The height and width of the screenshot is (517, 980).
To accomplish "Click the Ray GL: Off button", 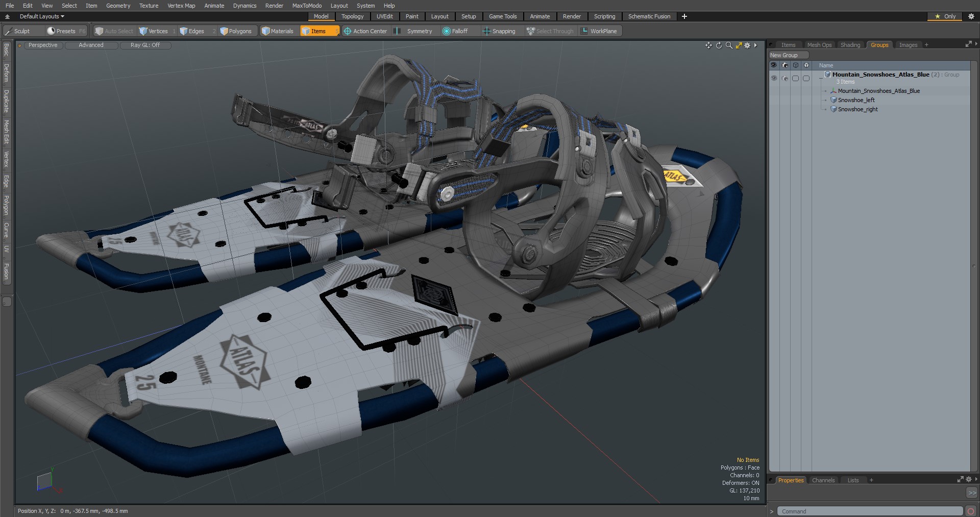I will pyautogui.click(x=145, y=45).
